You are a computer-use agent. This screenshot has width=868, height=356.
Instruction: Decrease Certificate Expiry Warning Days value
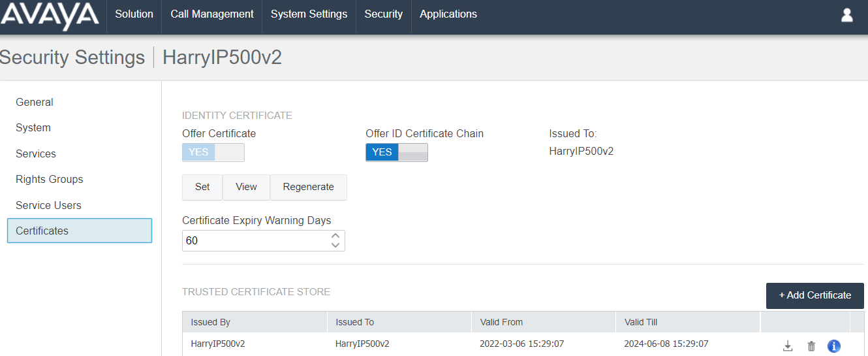(x=335, y=246)
